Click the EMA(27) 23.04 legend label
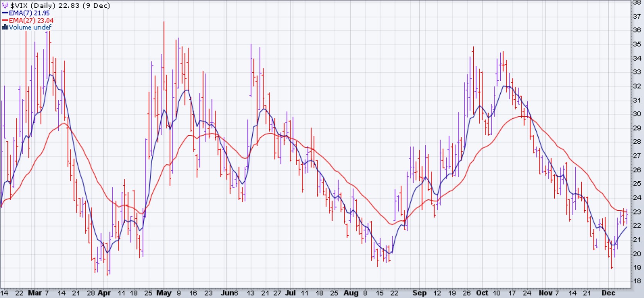 click(x=31, y=20)
